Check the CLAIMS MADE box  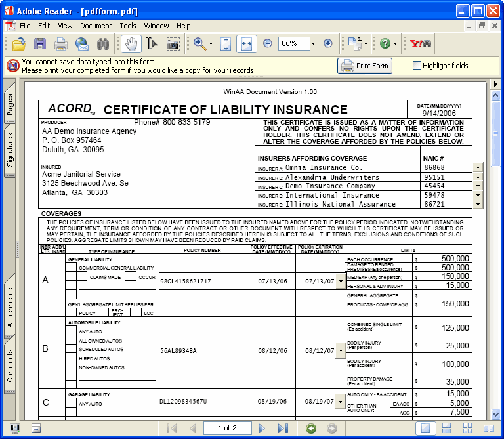pos(82,276)
